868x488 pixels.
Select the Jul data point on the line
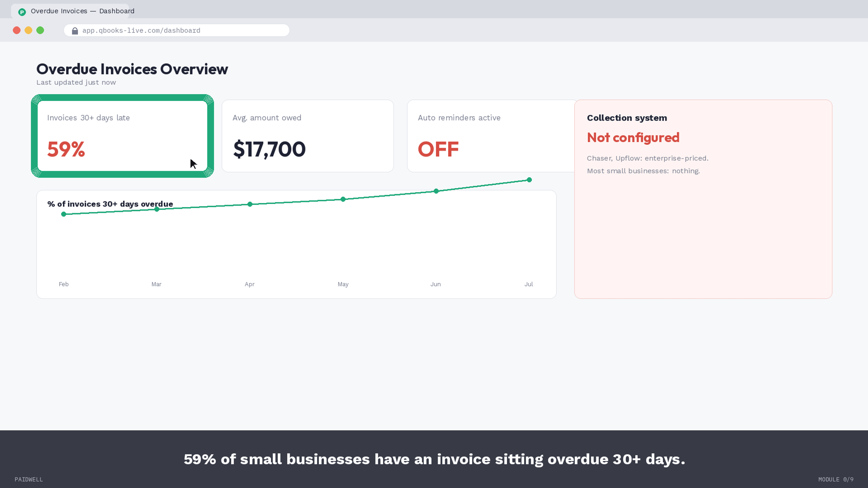tap(529, 180)
